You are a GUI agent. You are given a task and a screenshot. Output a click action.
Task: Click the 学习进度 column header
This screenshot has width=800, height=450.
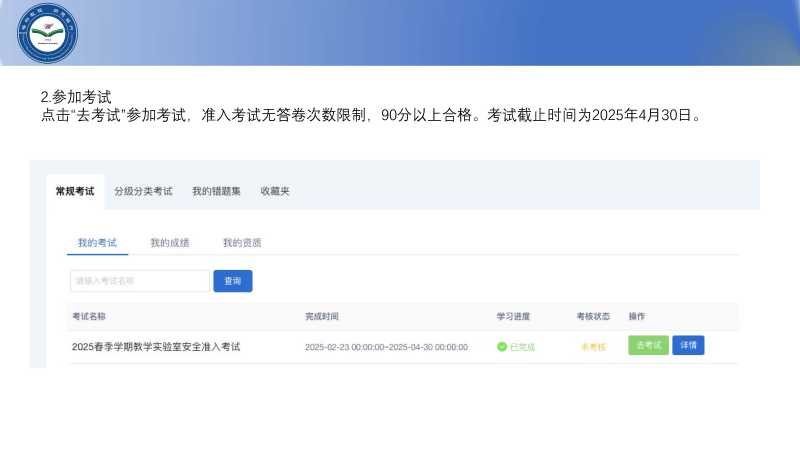tap(513, 316)
